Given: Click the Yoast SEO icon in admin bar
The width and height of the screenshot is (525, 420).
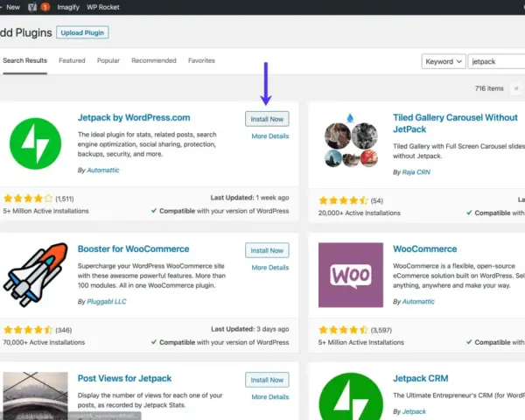Looking at the screenshot, I should pos(32,7).
